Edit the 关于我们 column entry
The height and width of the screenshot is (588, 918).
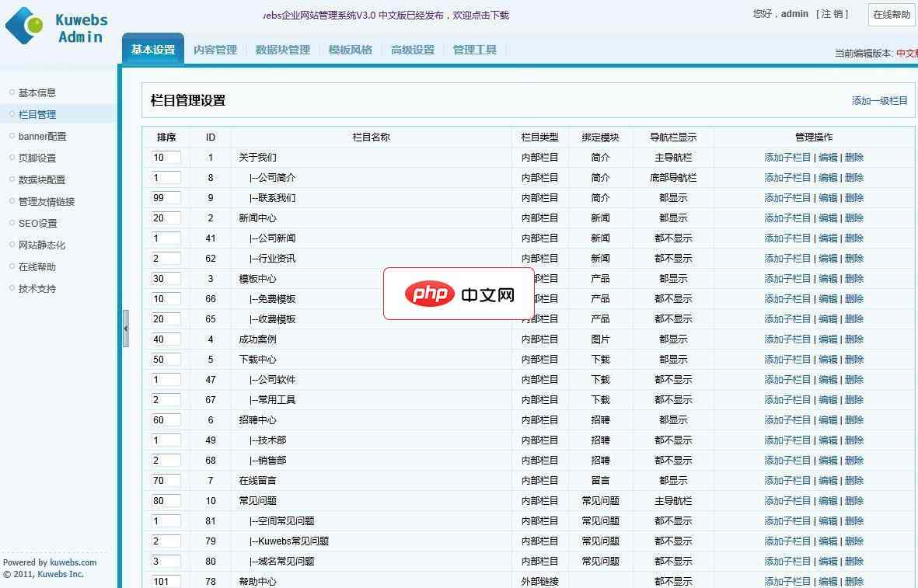tap(827, 157)
